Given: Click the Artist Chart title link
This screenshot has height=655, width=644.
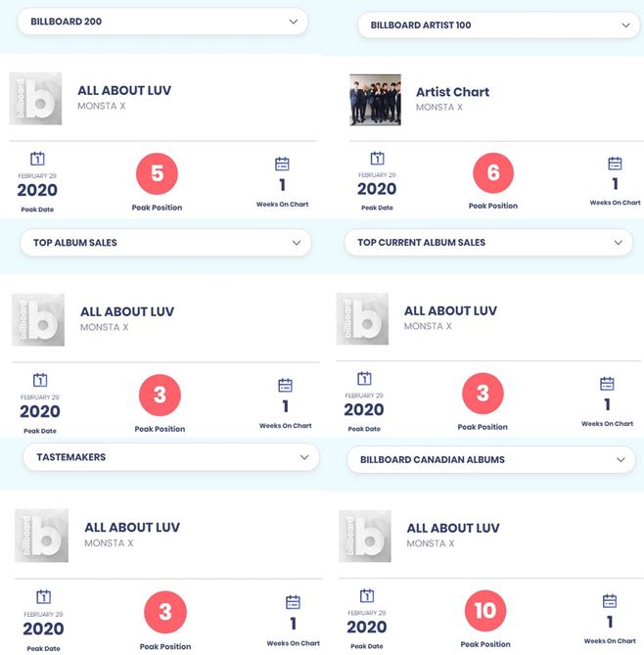Looking at the screenshot, I should click(453, 92).
